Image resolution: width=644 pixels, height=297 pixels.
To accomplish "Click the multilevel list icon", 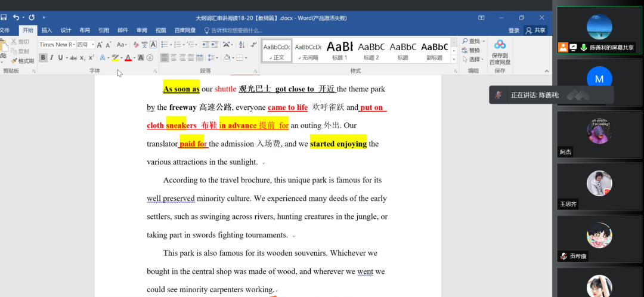I will click(x=190, y=44).
